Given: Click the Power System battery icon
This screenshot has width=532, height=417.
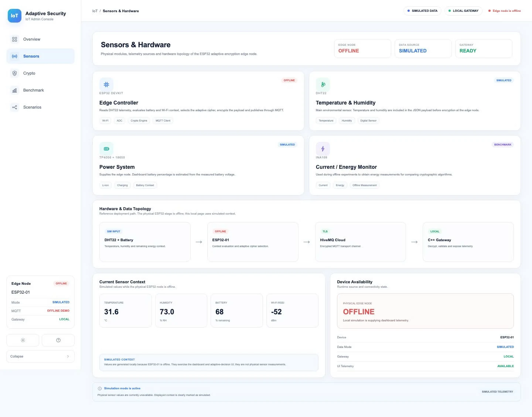Looking at the screenshot, I should 106,149.
